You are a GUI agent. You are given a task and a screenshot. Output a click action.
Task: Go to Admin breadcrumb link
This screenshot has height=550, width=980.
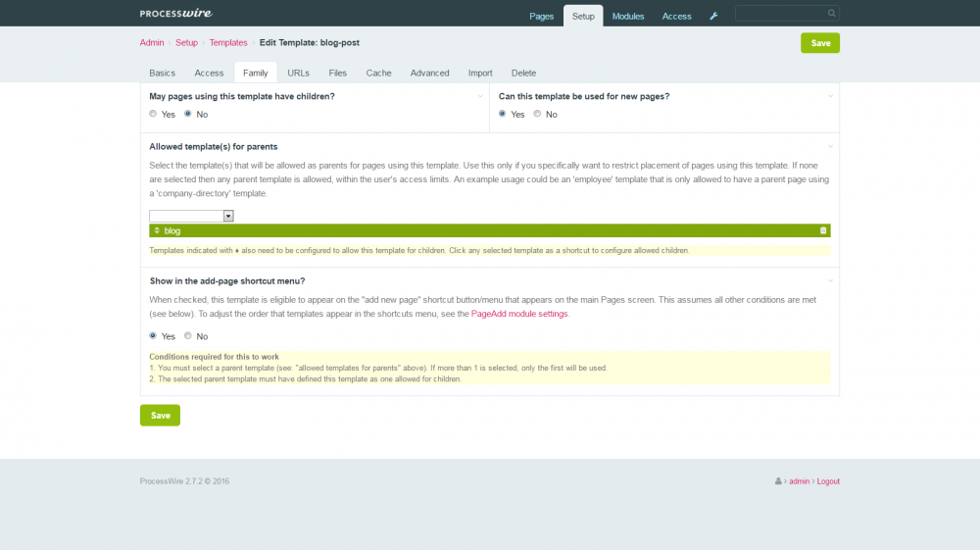tap(152, 42)
